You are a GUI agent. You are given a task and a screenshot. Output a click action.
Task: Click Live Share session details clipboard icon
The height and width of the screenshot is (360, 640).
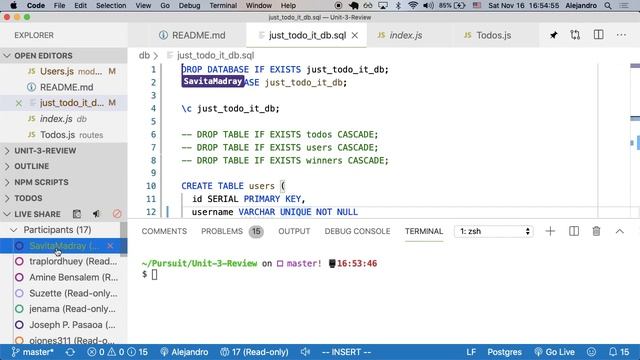pos(77,214)
